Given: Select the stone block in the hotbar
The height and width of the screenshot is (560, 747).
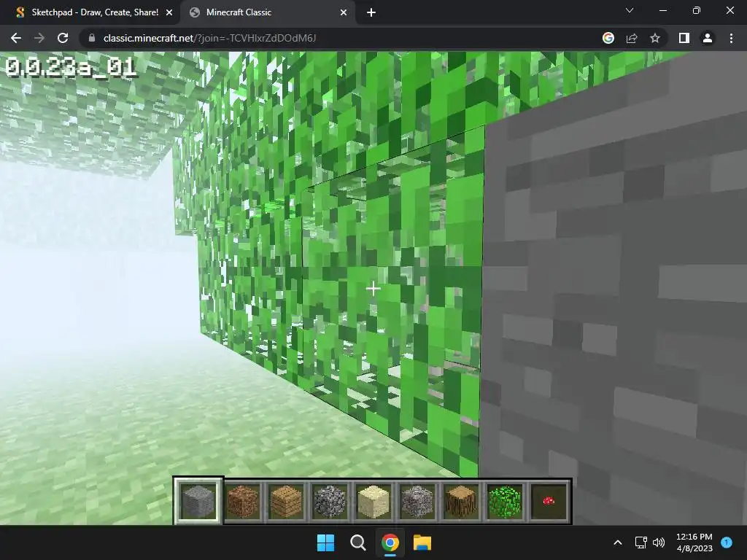Looking at the screenshot, I should coord(198,501).
